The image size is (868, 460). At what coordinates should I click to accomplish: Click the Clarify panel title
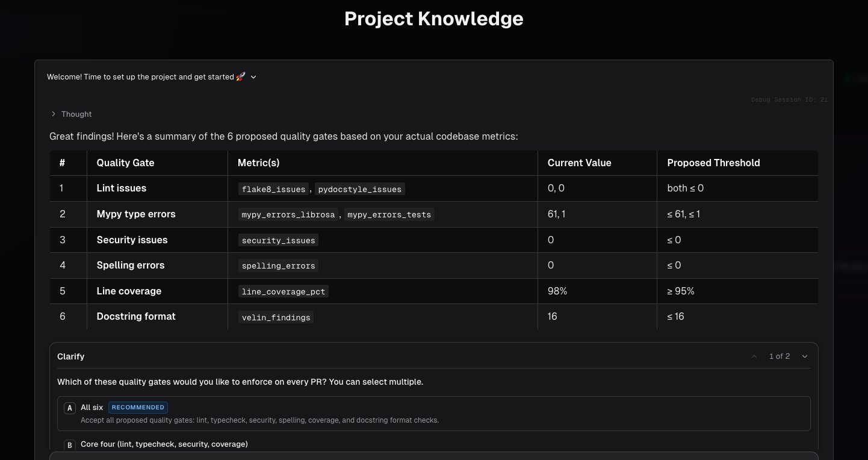coord(70,356)
